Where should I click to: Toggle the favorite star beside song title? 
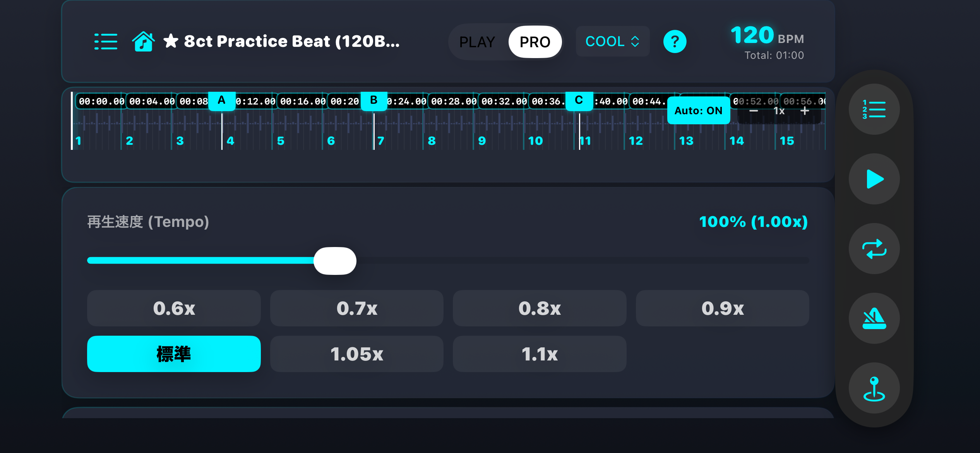(x=171, y=41)
